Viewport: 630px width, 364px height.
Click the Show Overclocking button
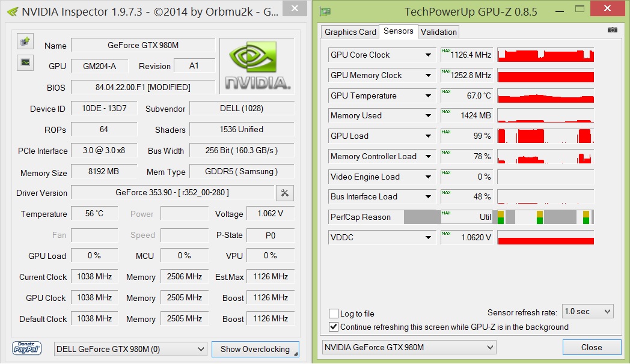tap(255, 349)
